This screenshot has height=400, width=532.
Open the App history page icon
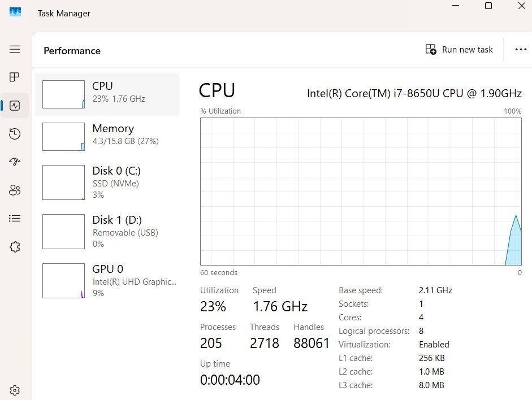point(15,133)
